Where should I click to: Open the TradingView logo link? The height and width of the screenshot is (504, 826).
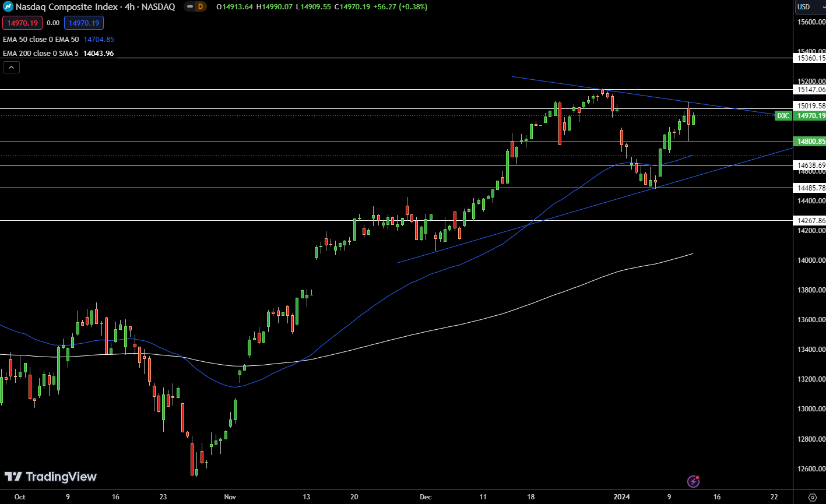[x=51, y=477]
